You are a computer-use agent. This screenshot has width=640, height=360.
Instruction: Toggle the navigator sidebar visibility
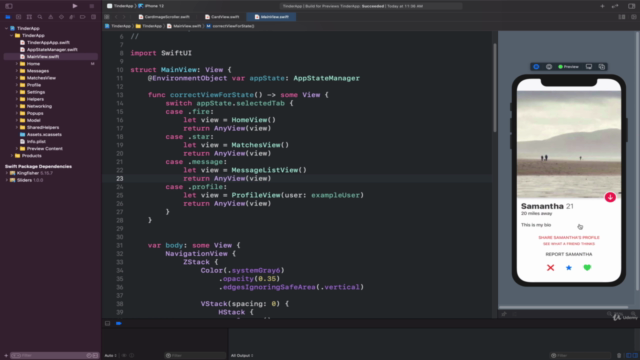pyautogui.click(x=9, y=6)
